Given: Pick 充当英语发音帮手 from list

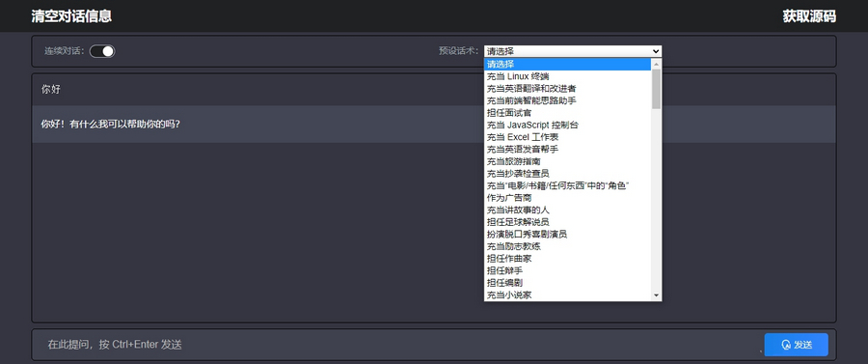Looking at the screenshot, I should [x=567, y=150].
